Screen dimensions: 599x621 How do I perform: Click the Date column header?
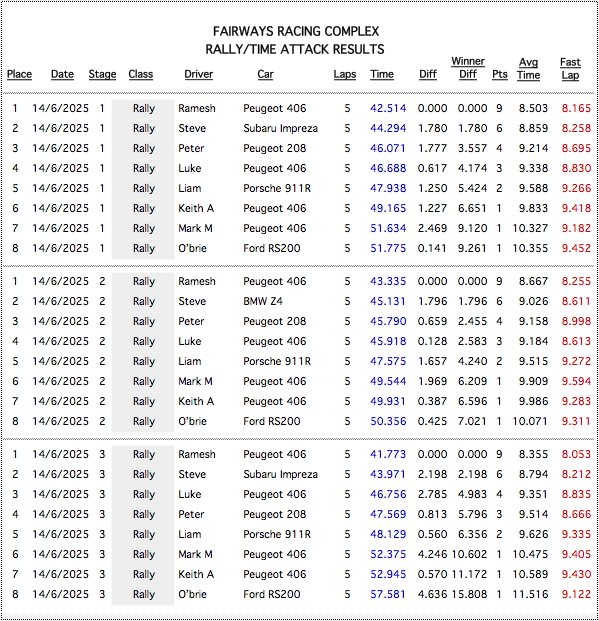[62, 74]
